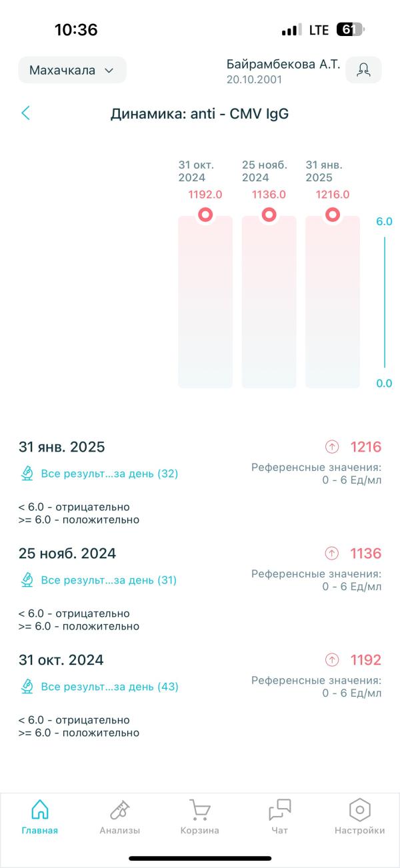This screenshot has width=400, height=868.
Task: Click the microscope icon for 25 нояб. 2024
Action: coord(27,580)
